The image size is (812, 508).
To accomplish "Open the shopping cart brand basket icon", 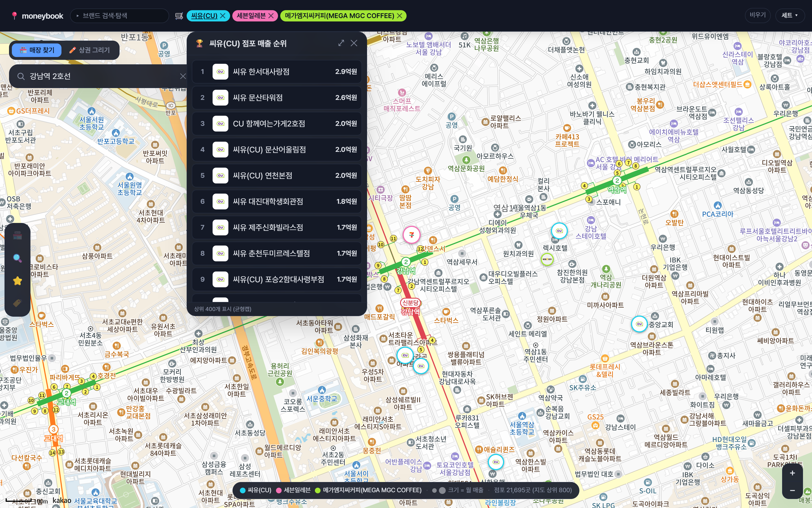I will (179, 16).
